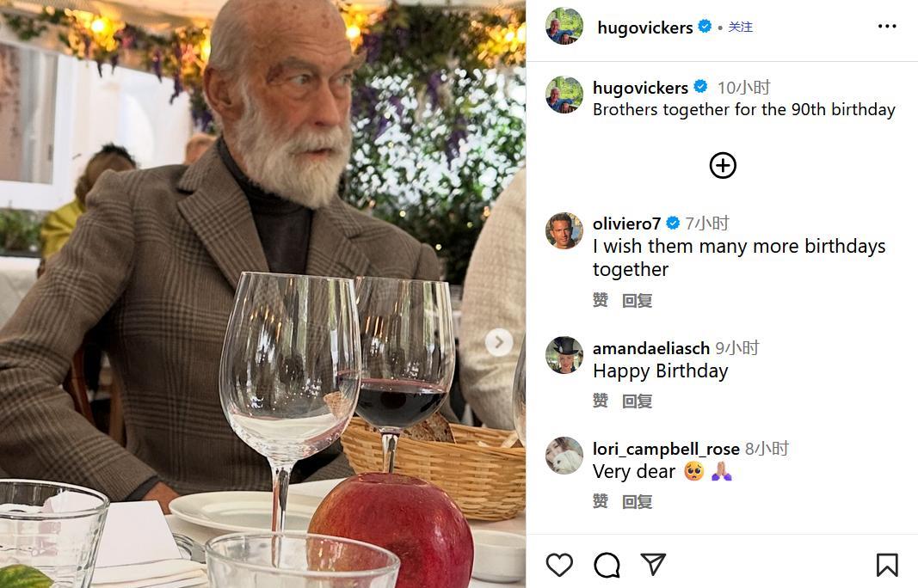
Task: Like the post with the heart icon
Action: click(x=559, y=564)
